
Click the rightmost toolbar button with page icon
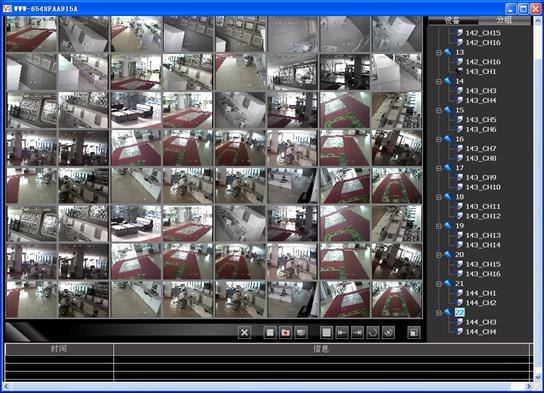[414, 333]
